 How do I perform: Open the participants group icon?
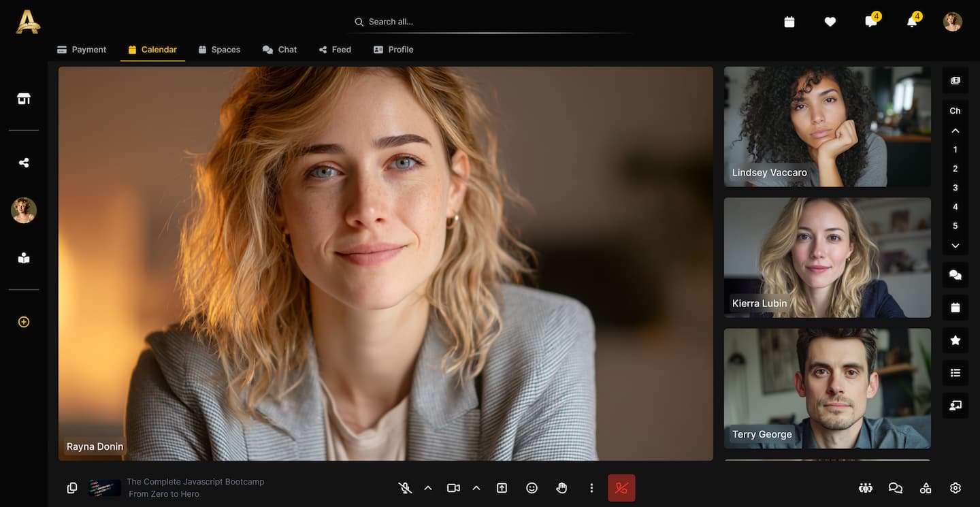(866, 488)
